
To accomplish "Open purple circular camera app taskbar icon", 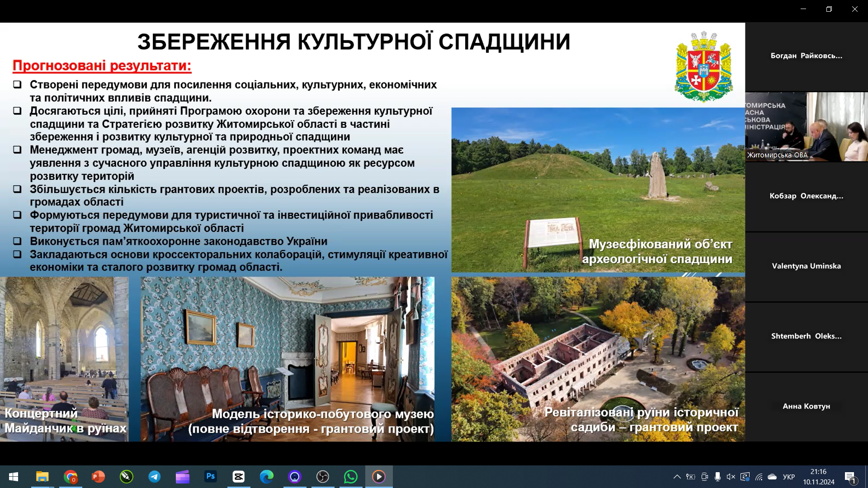I will click(x=295, y=477).
